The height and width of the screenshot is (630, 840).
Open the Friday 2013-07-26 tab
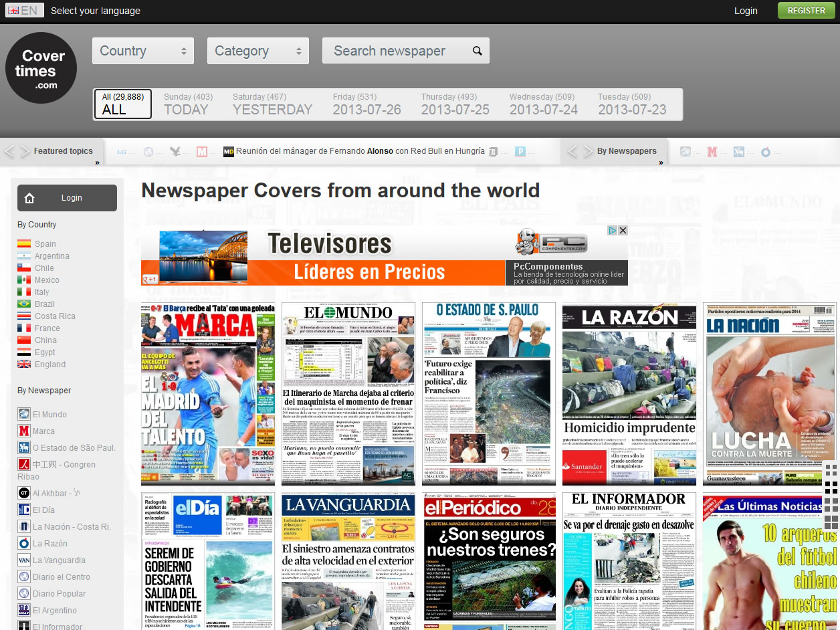367,104
